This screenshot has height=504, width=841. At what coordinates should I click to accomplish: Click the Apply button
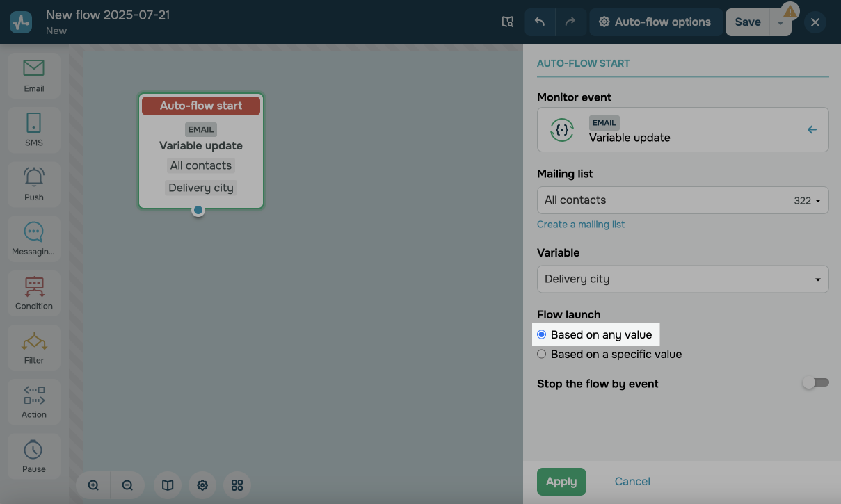[x=561, y=481]
